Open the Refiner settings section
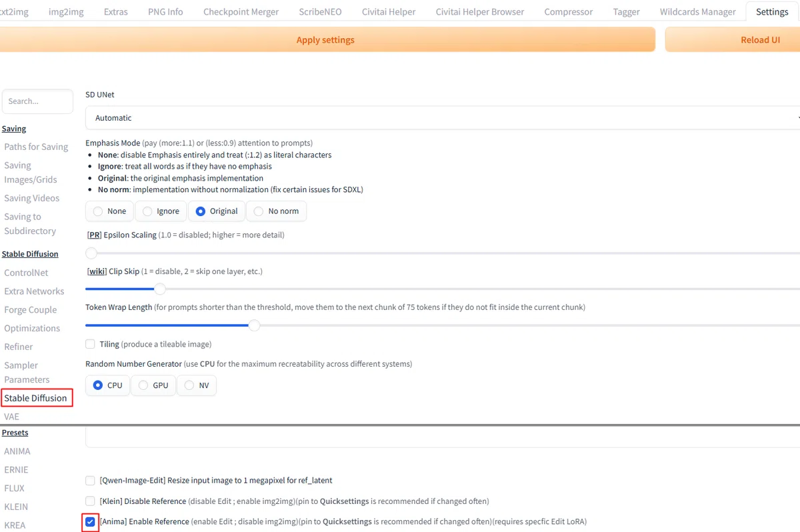This screenshot has height=532, width=800. 18,347
